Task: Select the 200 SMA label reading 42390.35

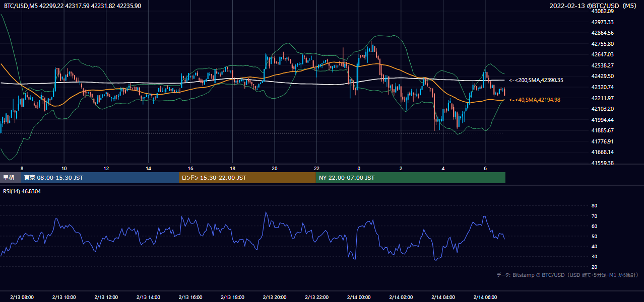Action: coord(536,80)
